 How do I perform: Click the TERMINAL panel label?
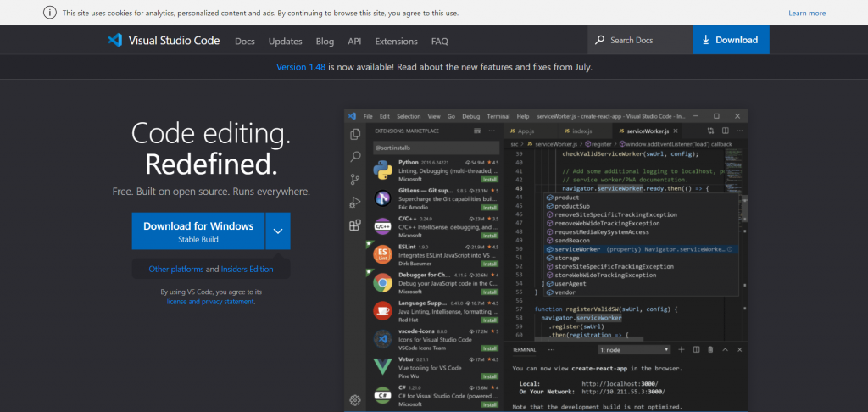pos(524,349)
